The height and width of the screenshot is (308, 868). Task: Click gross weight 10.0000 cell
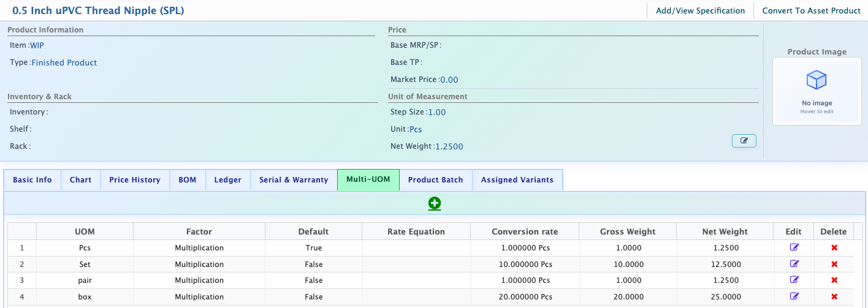(x=628, y=265)
